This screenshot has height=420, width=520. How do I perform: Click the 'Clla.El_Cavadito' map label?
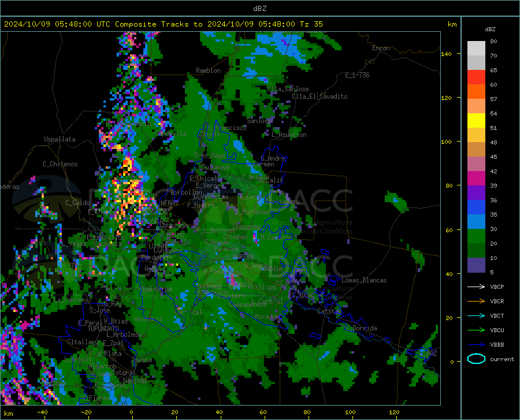tap(320, 96)
